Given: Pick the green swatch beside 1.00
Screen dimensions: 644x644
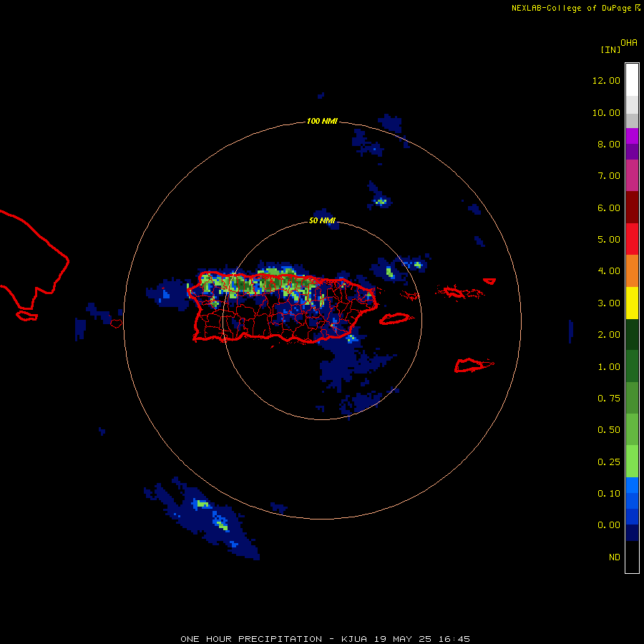Looking at the screenshot, I should point(632,366).
